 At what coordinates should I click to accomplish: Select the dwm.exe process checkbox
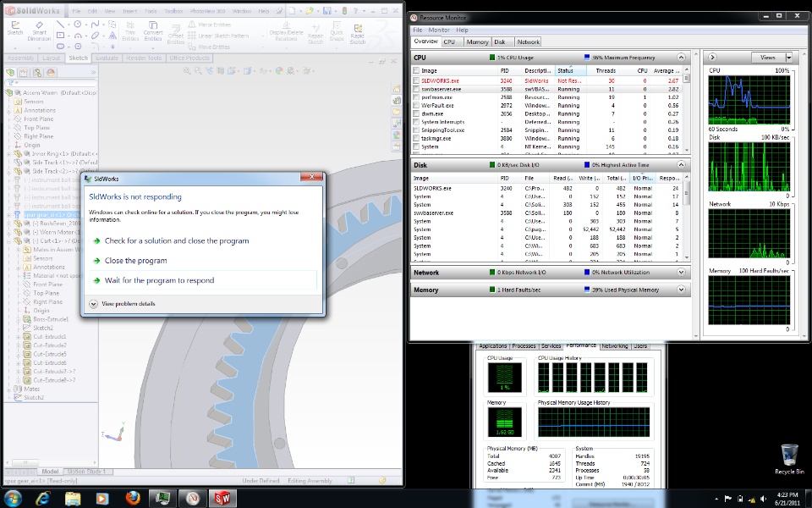[x=416, y=114]
